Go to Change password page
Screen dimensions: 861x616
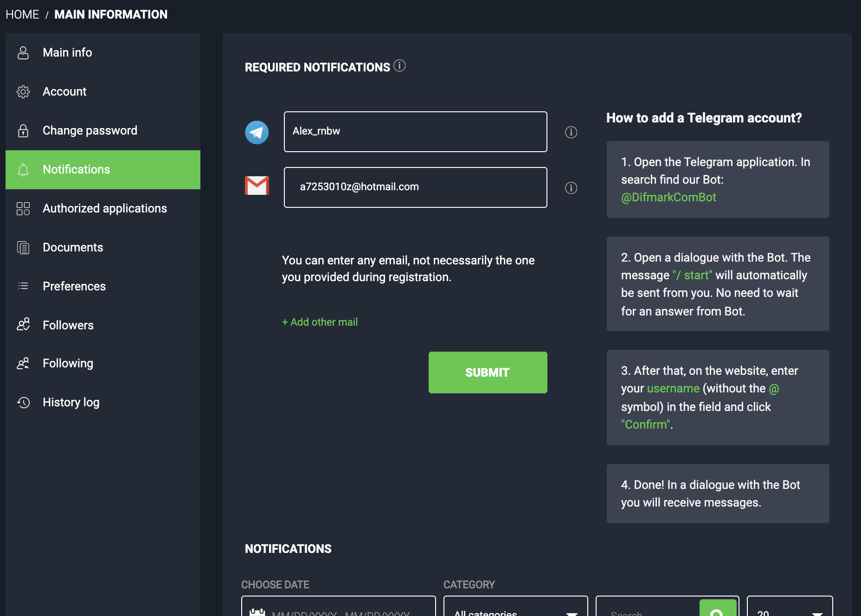[90, 131]
